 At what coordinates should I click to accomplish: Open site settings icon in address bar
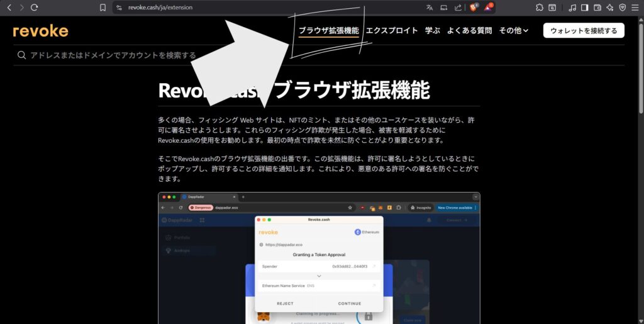click(x=119, y=8)
